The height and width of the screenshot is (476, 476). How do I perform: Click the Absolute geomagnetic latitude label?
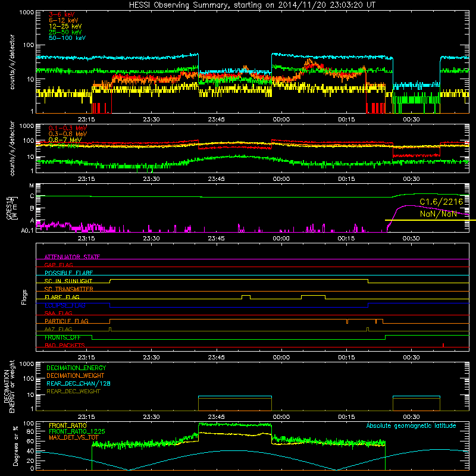(411, 426)
